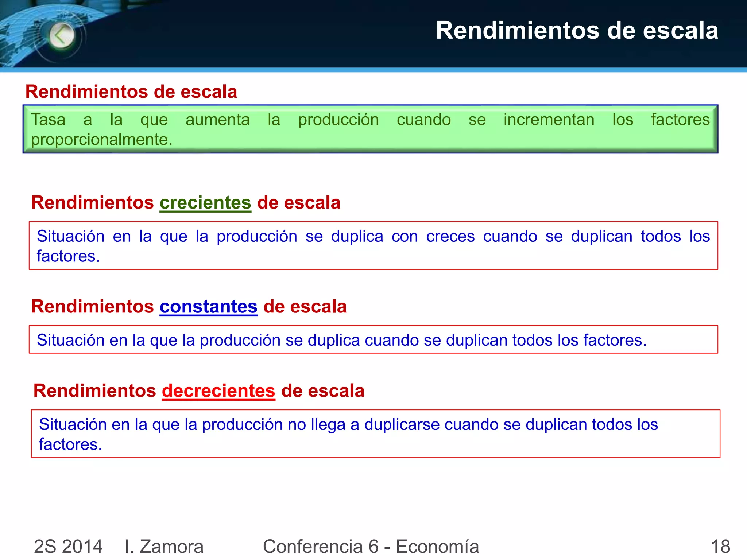
Task: Click the author name 'I. Zamora'
Action: coord(164,546)
